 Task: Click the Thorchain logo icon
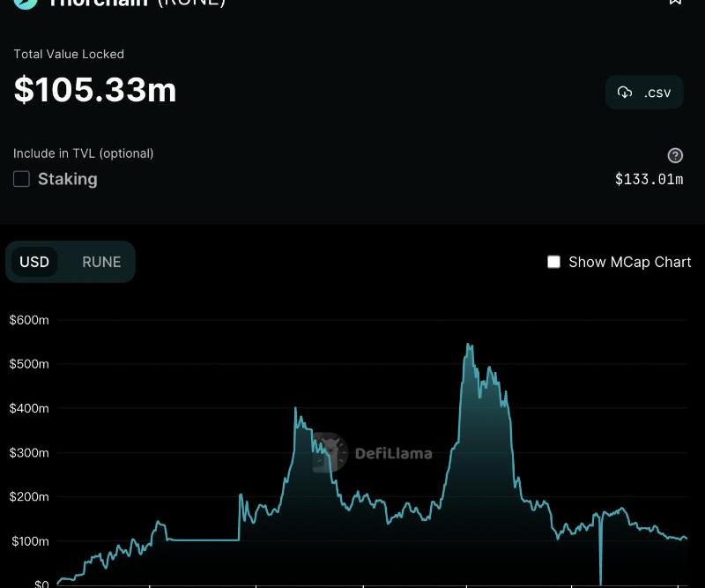pos(26,3)
